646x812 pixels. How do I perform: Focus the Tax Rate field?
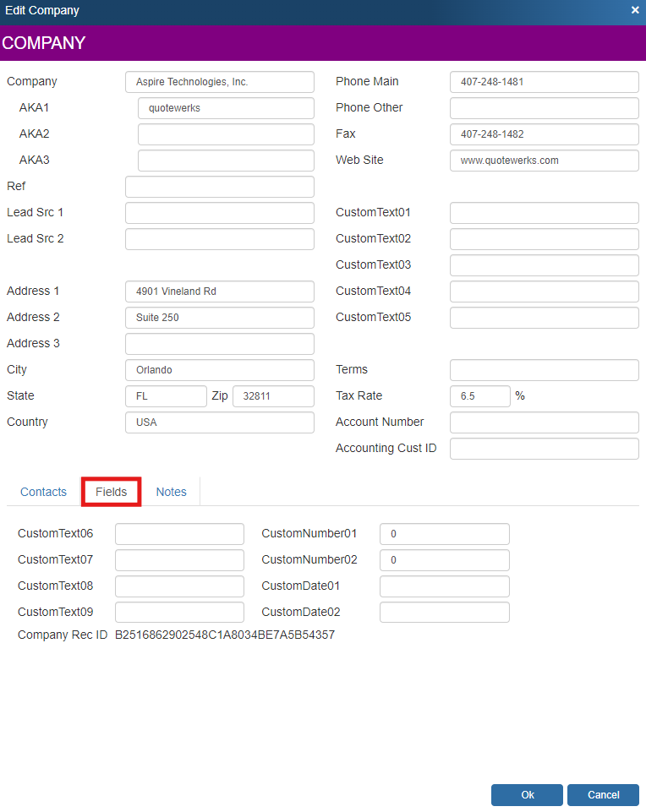[x=479, y=396]
